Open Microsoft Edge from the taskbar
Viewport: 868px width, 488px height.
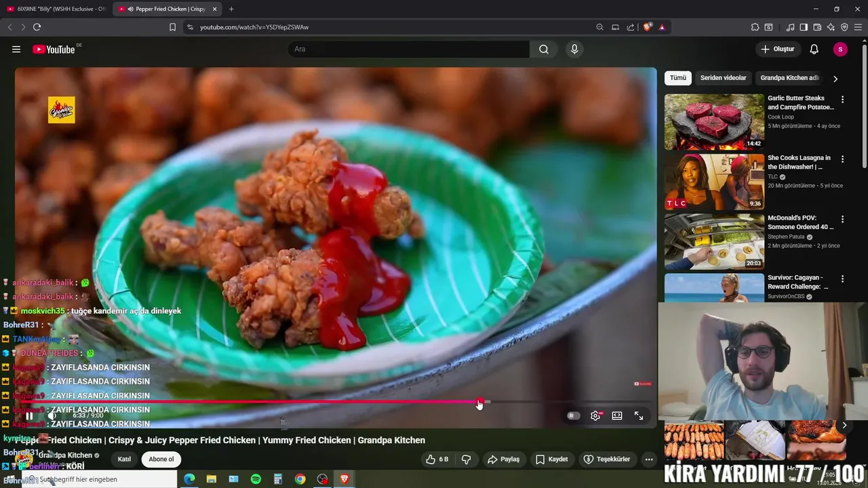point(189,479)
